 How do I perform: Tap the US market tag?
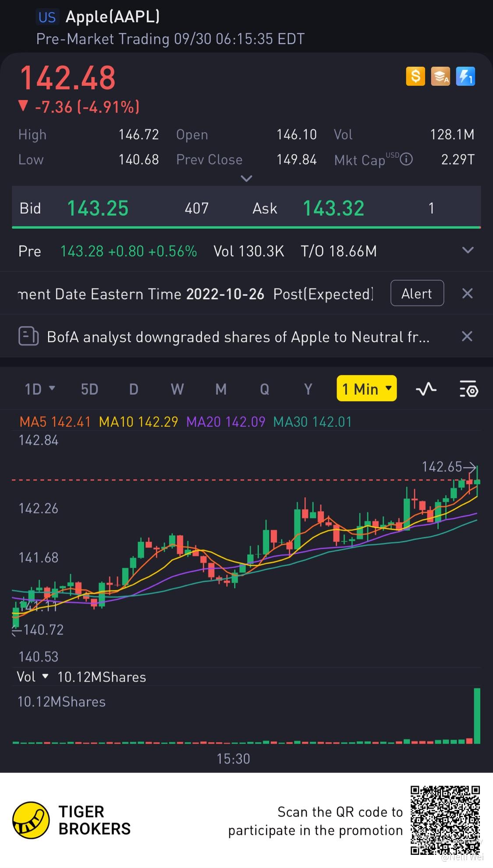47,17
